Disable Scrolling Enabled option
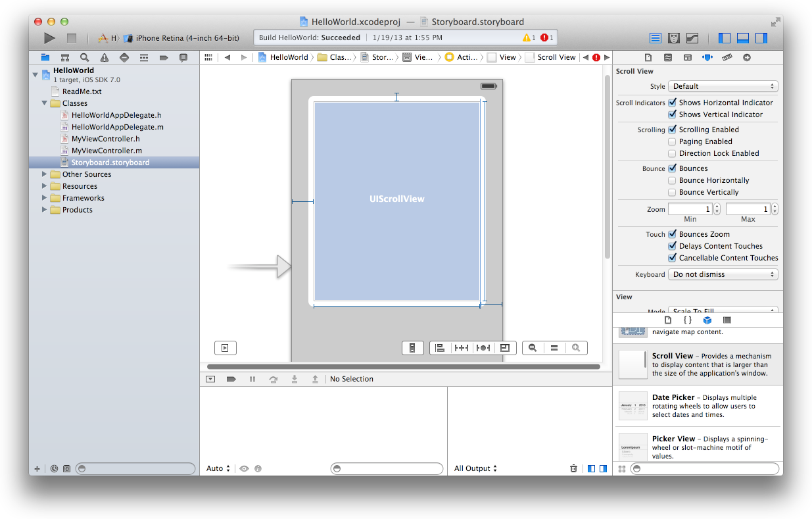This screenshot has width=812, height=519. point(672,130)
